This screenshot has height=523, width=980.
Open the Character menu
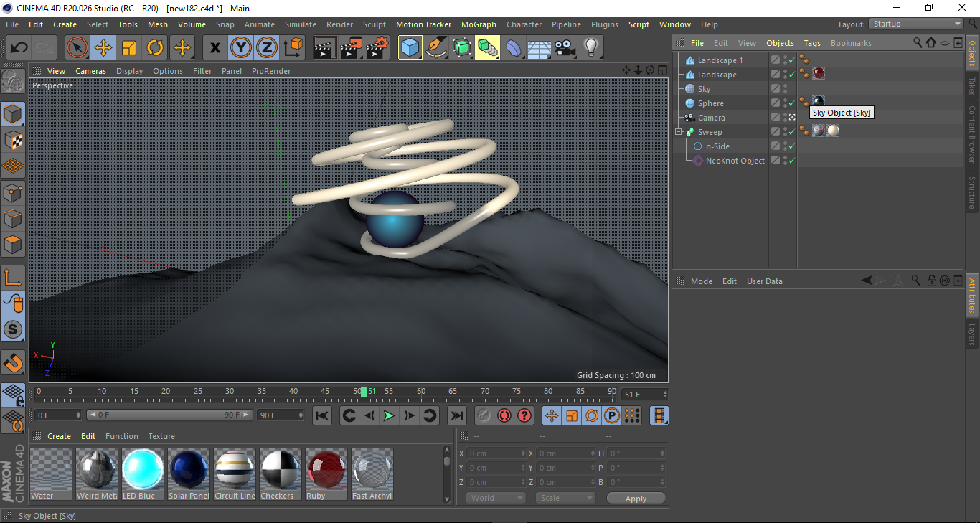coord(524,24)
